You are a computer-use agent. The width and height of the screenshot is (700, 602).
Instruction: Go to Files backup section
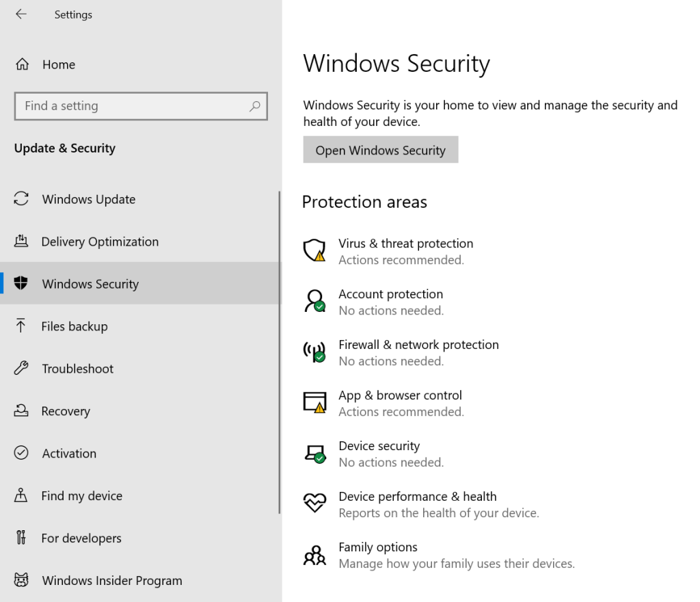click(x=74, y=326)
